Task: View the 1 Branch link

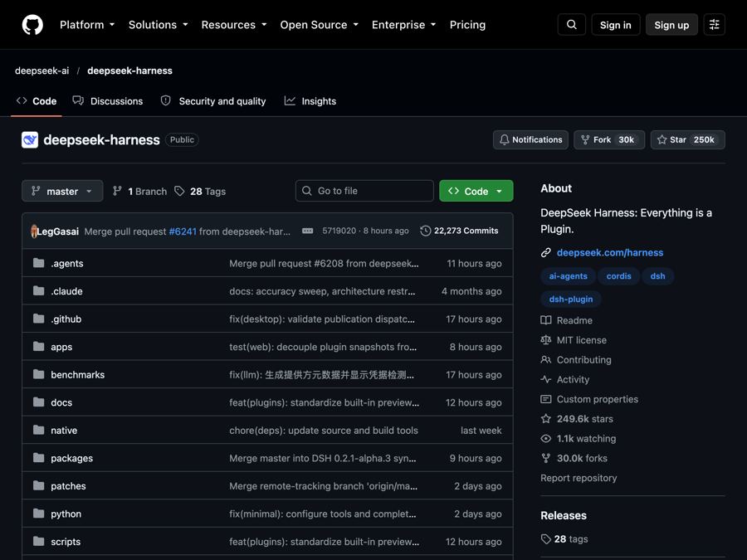Action: tap(140, 192)
